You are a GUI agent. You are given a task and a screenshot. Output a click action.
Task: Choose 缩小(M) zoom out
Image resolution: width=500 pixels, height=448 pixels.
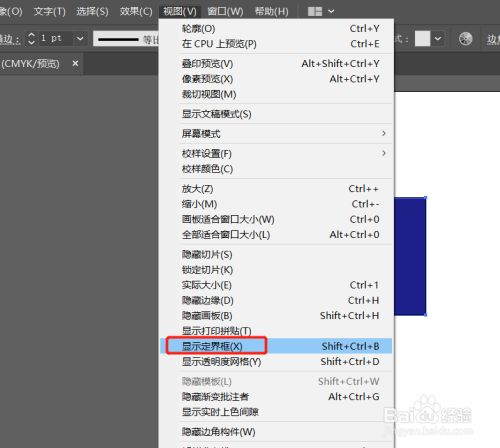click(276, 204)
